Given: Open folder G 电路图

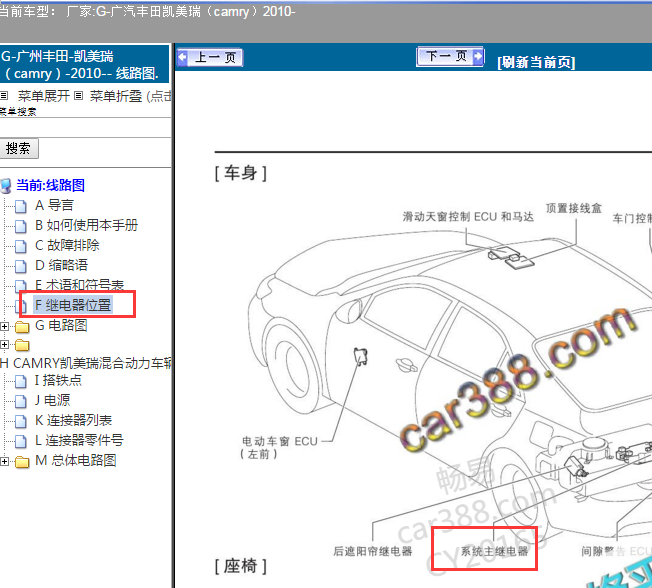Looking at the screenshot, I should click(61, 325).
